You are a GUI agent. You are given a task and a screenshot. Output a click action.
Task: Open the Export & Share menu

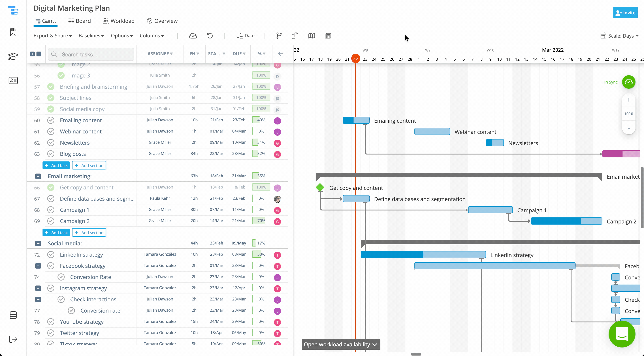[x=53, y=36]
